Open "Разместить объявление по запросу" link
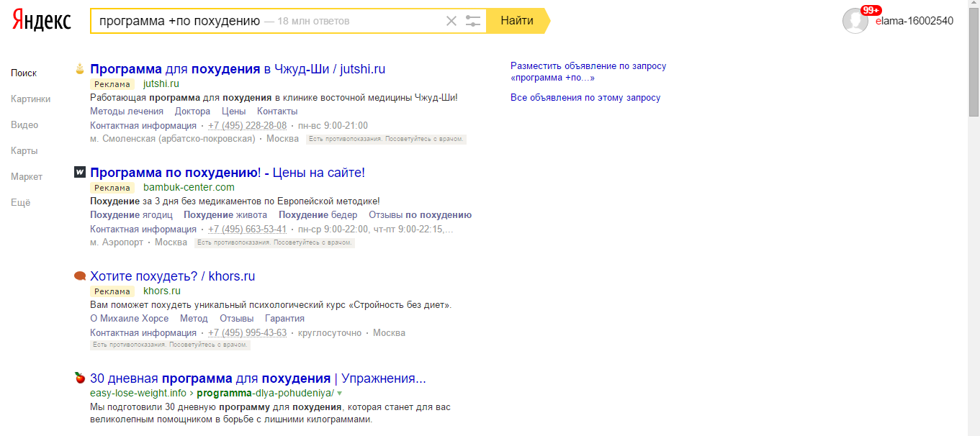This screenshot has height=436, width=980. (x=588, y=65)
